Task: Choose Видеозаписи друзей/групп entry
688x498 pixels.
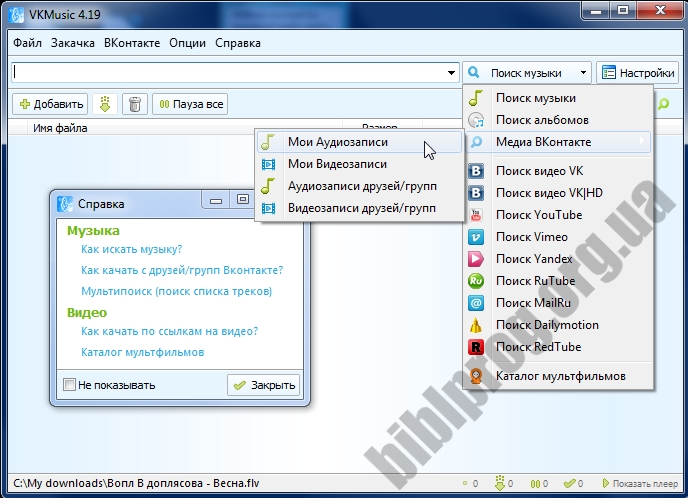Action: pyautogui.click(x=359, y=208)
